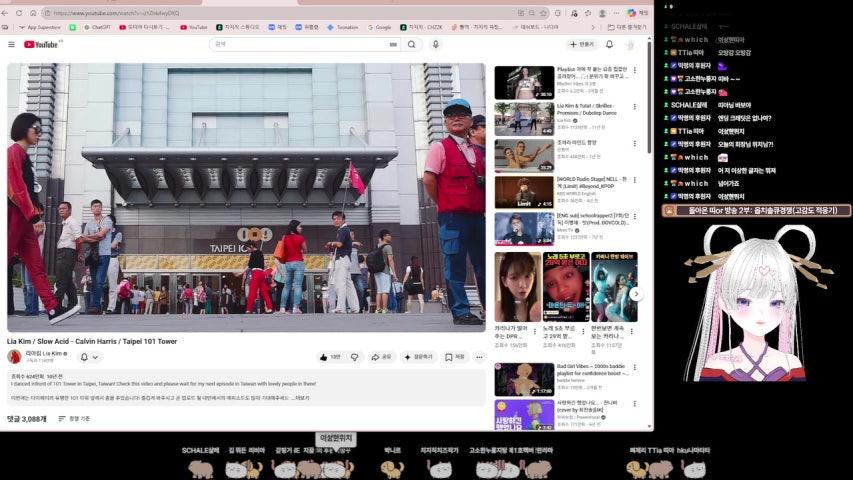Image resolution: width=853 pixels, height=480 pixels.
Task: Open YouTube notifications bell in header
Action: 609,44
